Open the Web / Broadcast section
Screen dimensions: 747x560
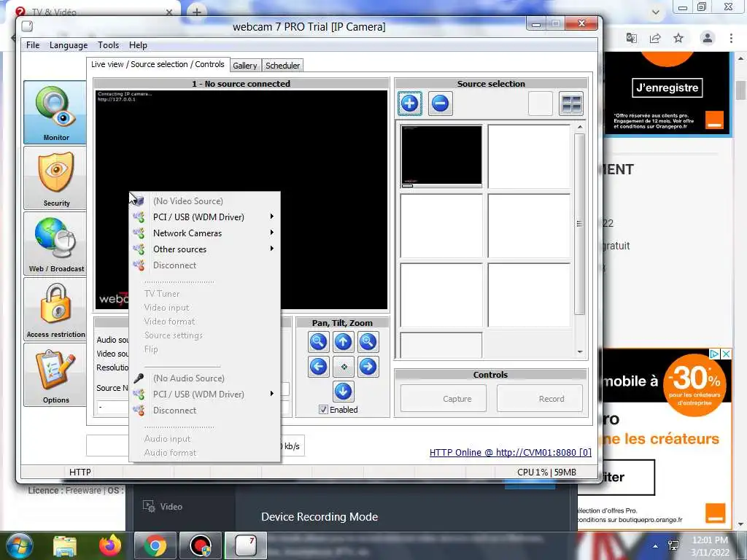click(x=55, y=244)
